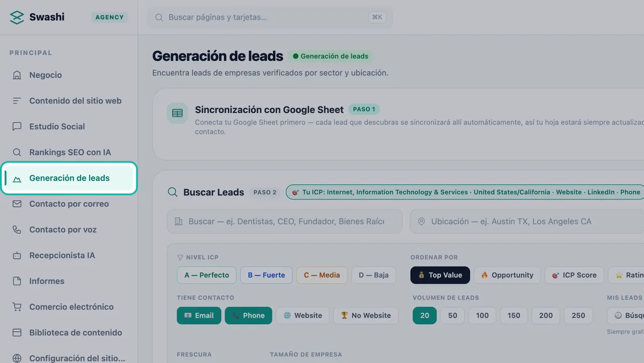Click the Biblioteca de contenido icon

[17, 333]
